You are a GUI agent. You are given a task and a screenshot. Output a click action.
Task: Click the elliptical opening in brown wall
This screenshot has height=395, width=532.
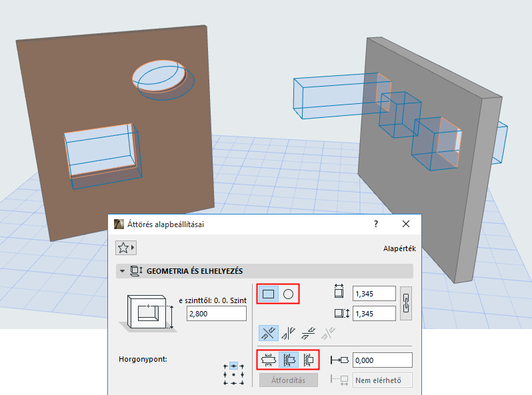pyautogui.click(x=159, y=77)
